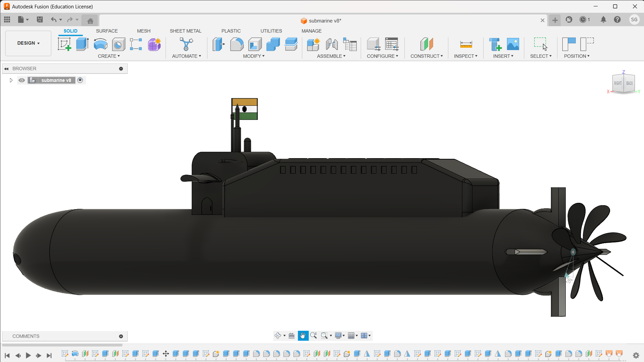Open the Grid and Snaps dropdown
644x362 pixels.
click(353, 335)
